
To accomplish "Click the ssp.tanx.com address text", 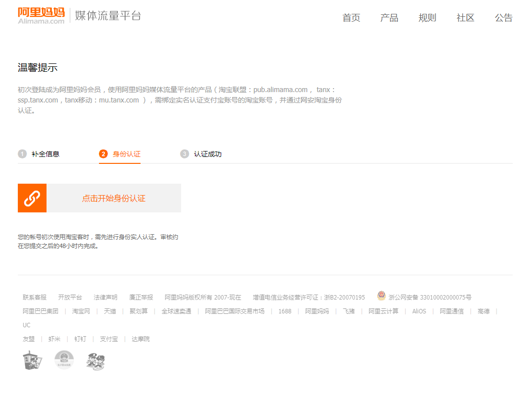I will pos(38,100).
